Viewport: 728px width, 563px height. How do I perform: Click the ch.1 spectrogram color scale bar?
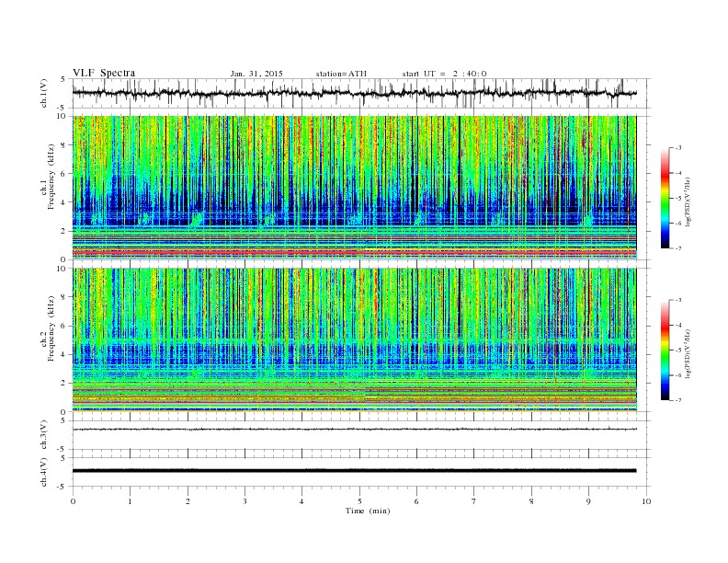tap(665, 199)
